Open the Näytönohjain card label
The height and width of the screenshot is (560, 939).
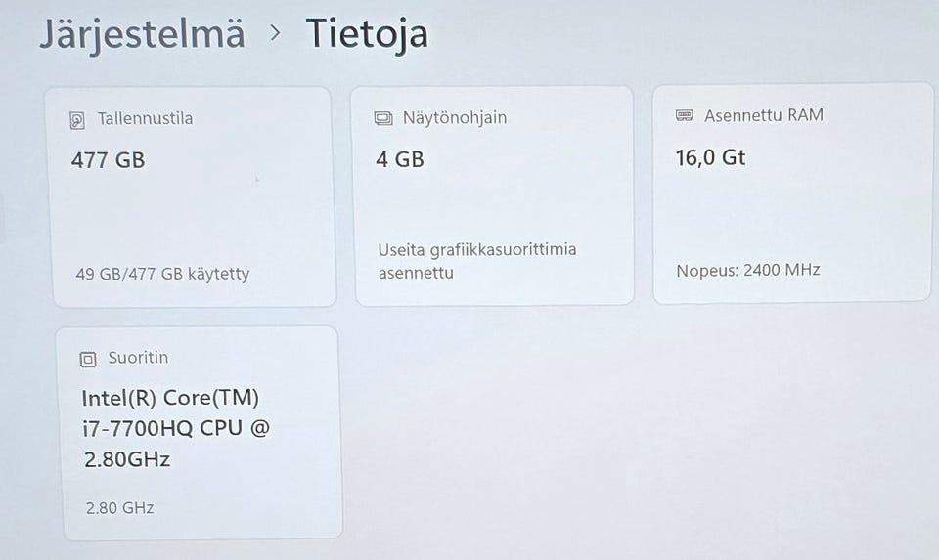coord(455,118)
